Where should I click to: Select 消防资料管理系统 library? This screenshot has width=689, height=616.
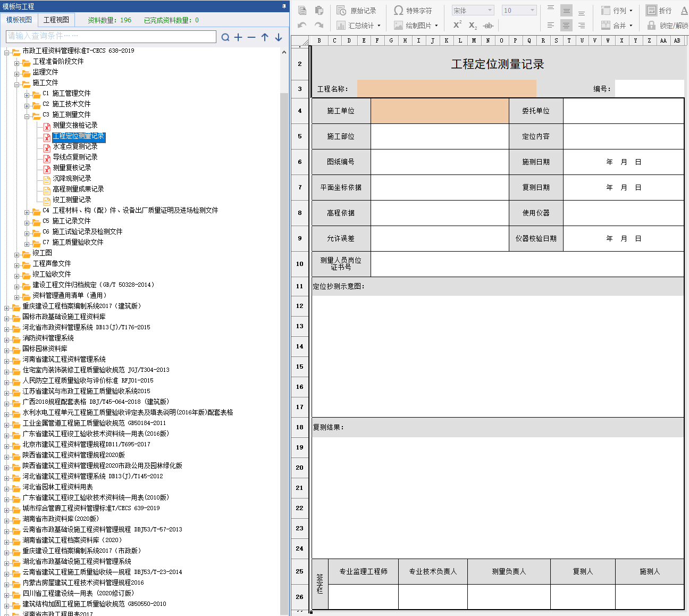(x=48, y=338)
